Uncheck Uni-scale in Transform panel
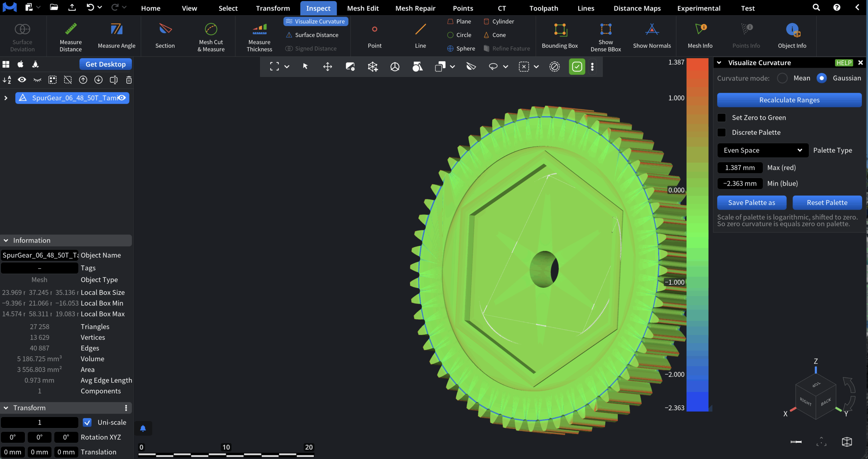The height and width of the screenshot is (459, 868). tap(87, 422)
